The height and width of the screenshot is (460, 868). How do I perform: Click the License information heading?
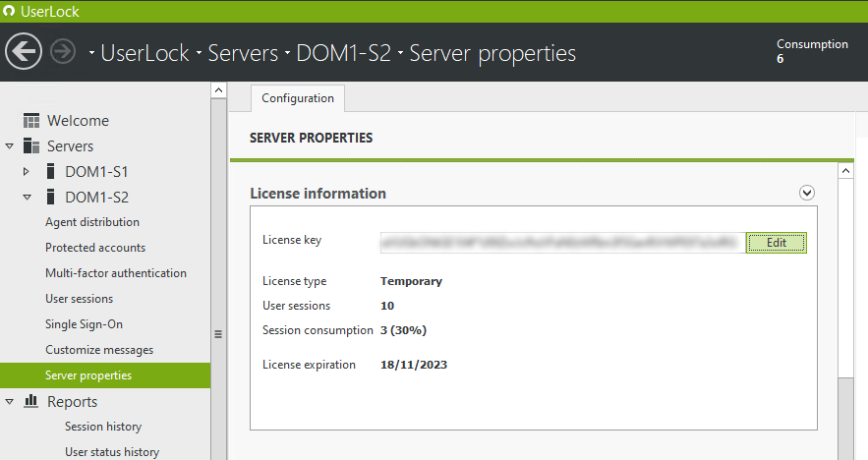318,194
